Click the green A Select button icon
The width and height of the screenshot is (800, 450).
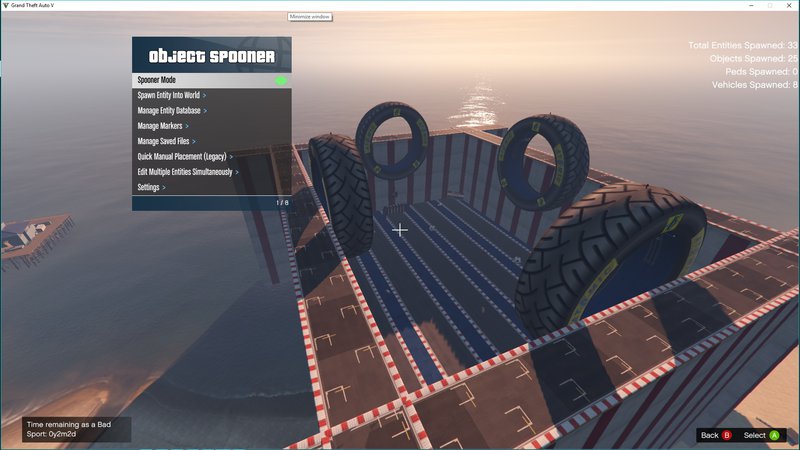(774, 435)
